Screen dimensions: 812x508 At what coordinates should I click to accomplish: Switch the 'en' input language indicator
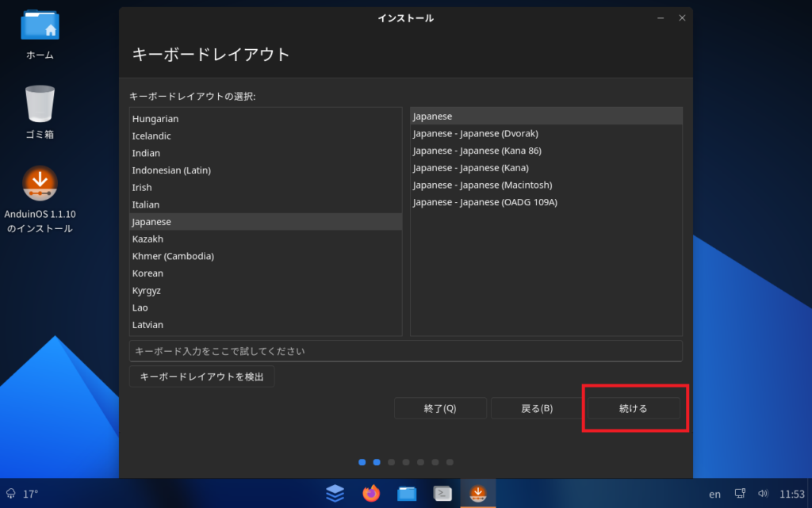pyautogui.click(x=714, y=494)
